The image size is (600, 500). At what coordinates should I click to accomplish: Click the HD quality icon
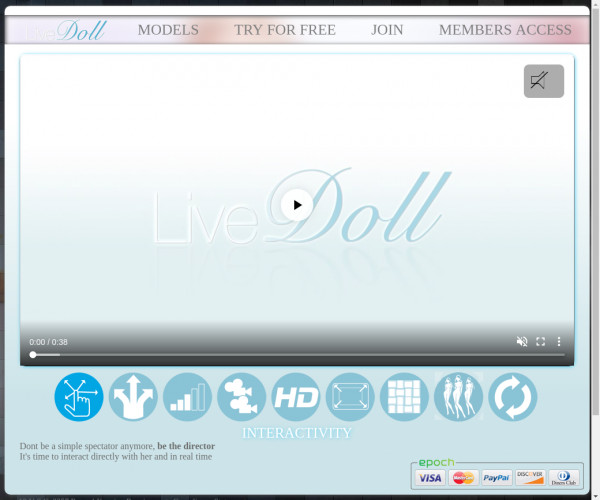pyautogui.click(x=296, y=397)
